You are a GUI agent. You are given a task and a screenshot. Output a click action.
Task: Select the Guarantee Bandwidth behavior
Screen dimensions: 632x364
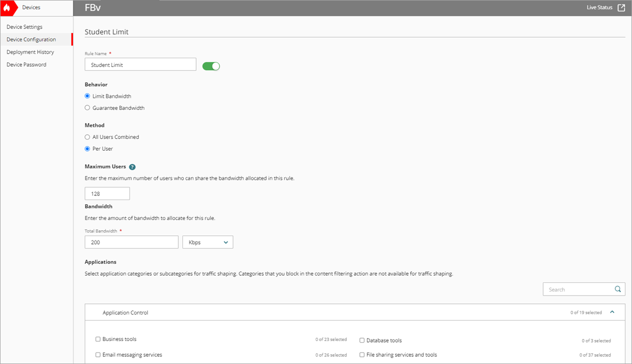point(87,108)
